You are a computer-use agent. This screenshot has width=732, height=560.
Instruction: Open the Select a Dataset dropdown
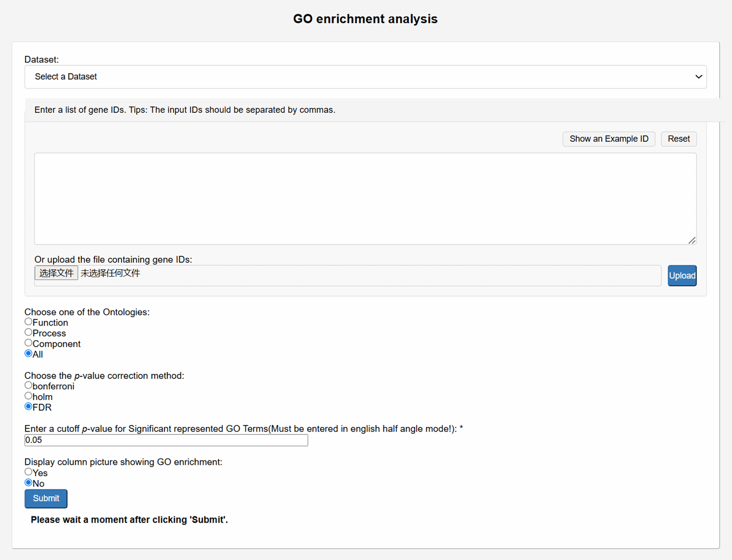365,77
